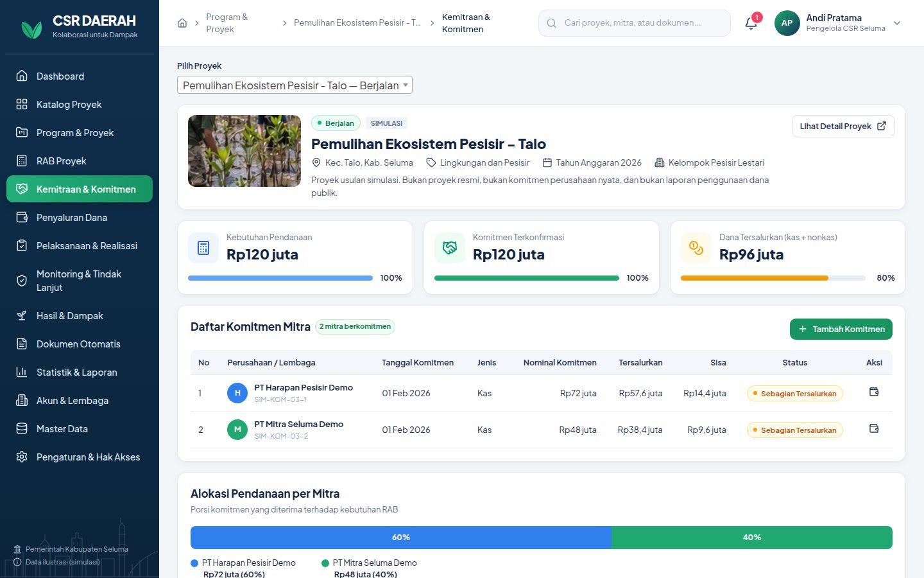
Task: Click the Dana Tersalurkan coins icon
Action: click(x=696, y=248)
